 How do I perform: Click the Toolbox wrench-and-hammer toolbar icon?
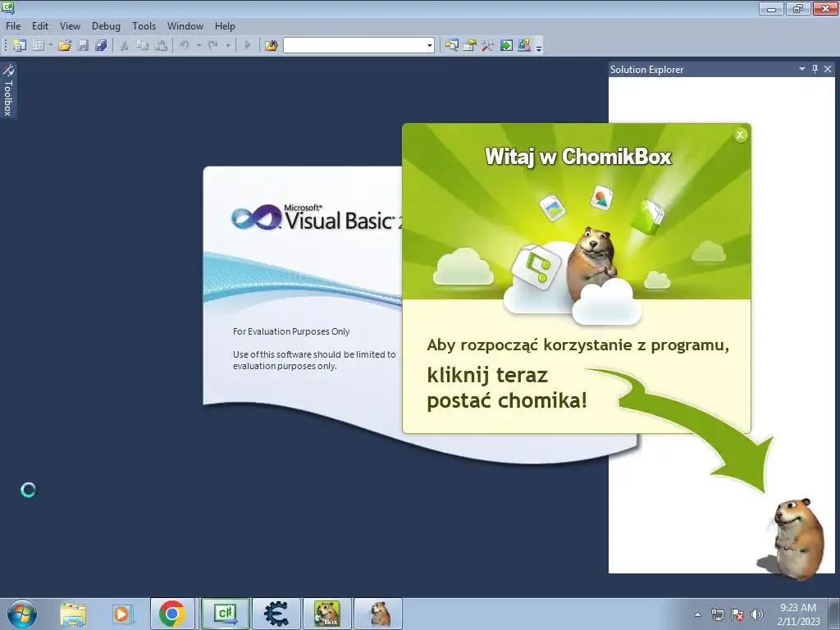click(x=487, y=46)
